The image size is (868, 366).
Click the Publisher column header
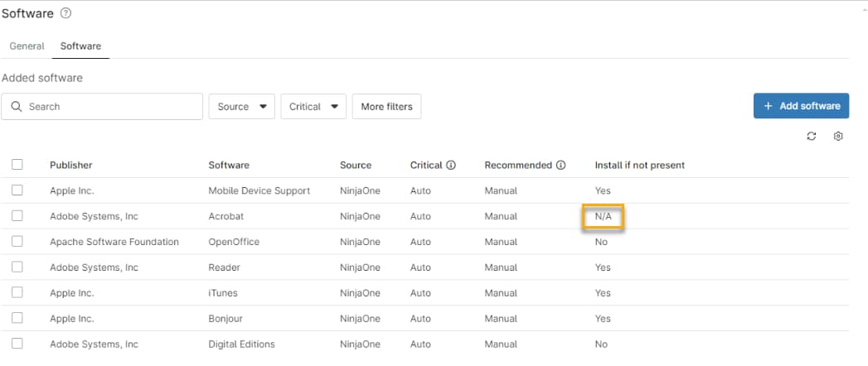click(70, 165)
